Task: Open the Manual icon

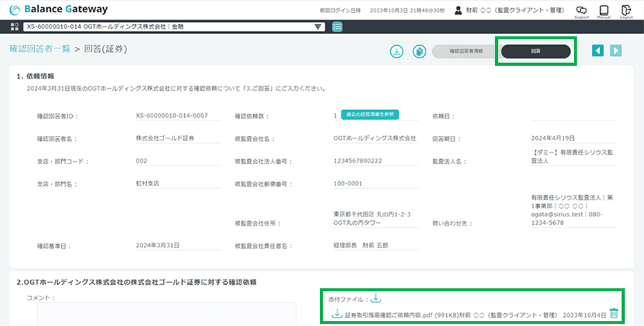Action: pos(603,11)
